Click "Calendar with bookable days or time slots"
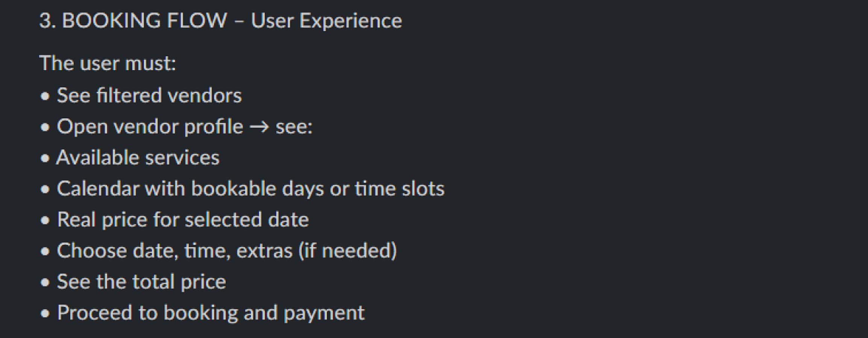The width and height of the screenshot is (868, 338). pyautogui.click(x=250, y=189)
